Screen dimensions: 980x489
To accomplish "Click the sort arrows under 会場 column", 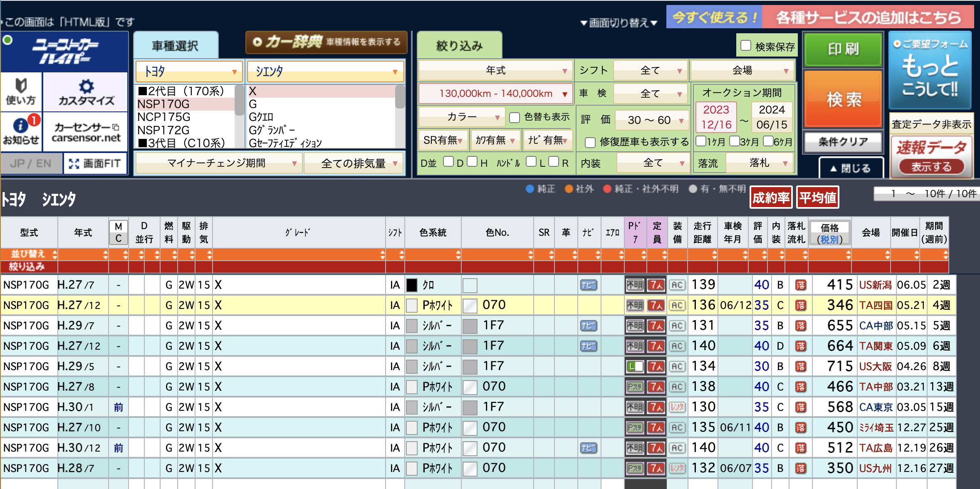I will pyautogui.click(x=887, y=254).
